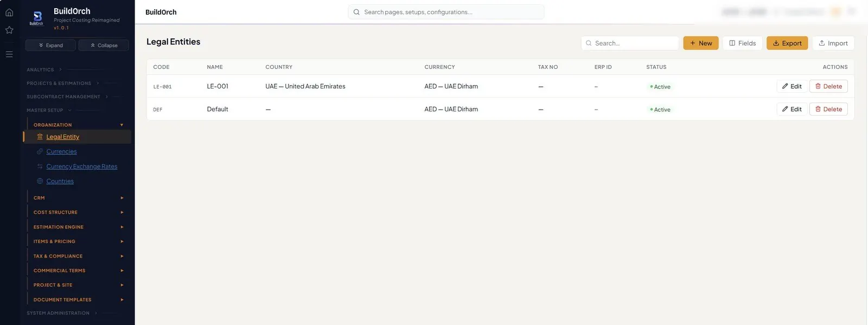Click the Currency Exchange Rates sidebar icon
This screenshot has height=325, width=868.
click(40, 167)
